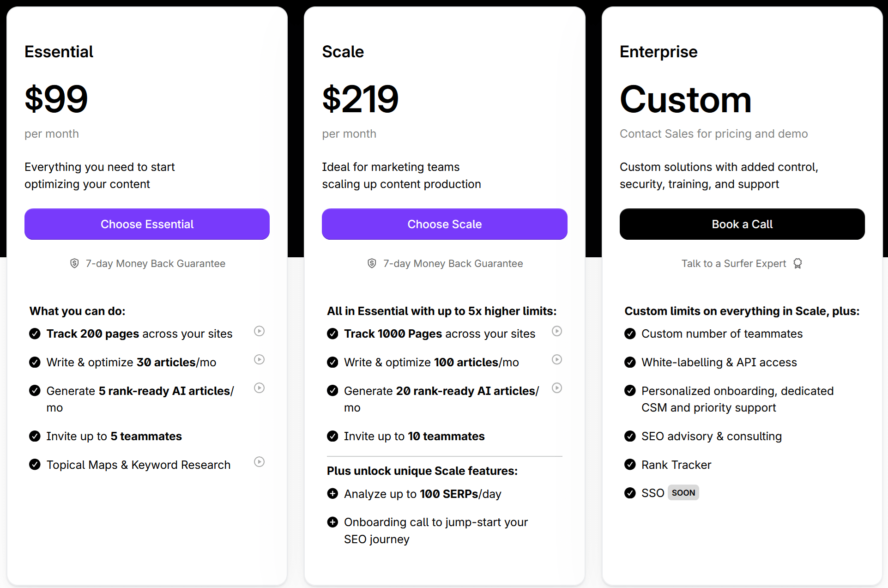Play video for 5 rank-ready AI articles
This screenshot has height=588, width=888.
click(x=260, y=388)
